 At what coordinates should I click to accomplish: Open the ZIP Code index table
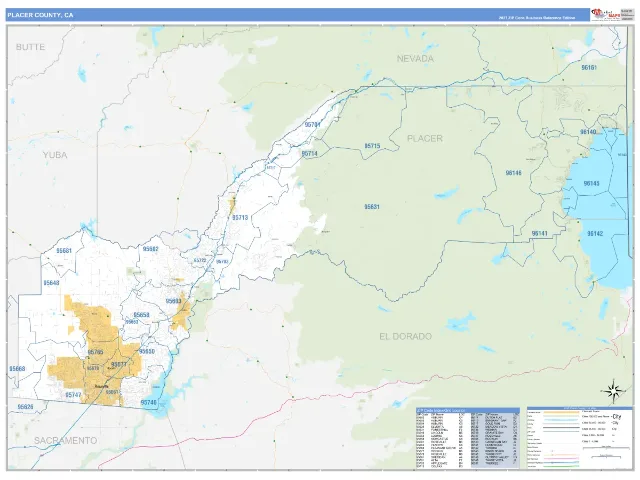pos(468,438)
